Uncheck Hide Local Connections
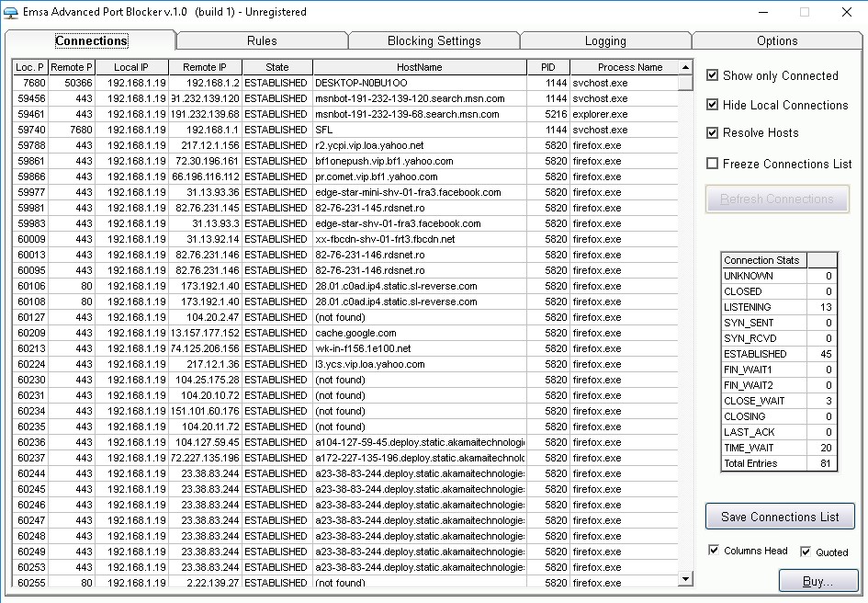The image size is (868, 603). (712, 105)
